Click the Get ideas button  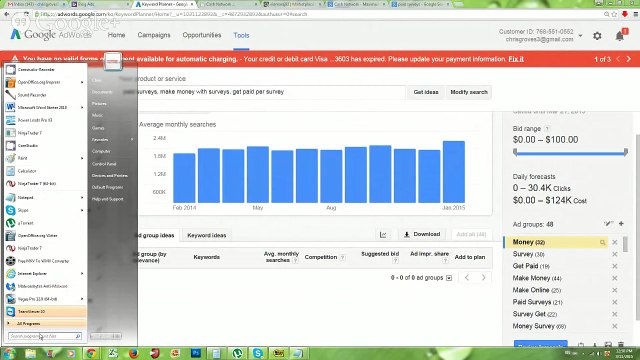pyautogui.click(x=426, y=92)
